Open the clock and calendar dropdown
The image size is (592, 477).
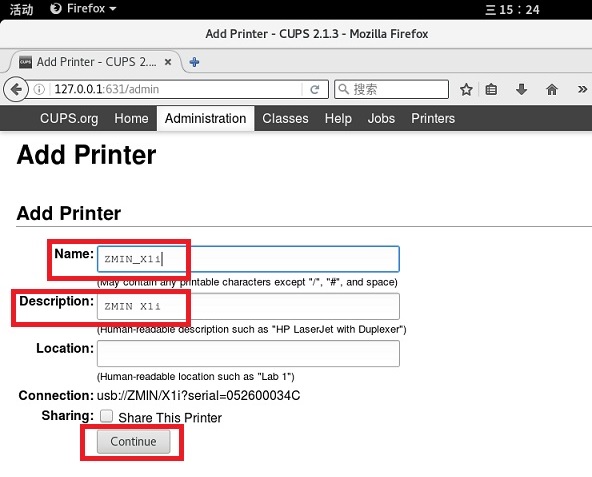coord(512,9)
